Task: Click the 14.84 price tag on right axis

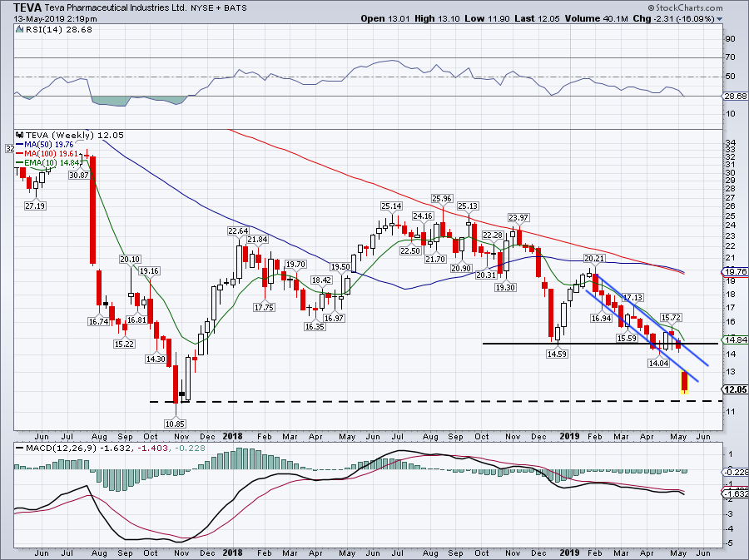Action: [x=735, y=340]
